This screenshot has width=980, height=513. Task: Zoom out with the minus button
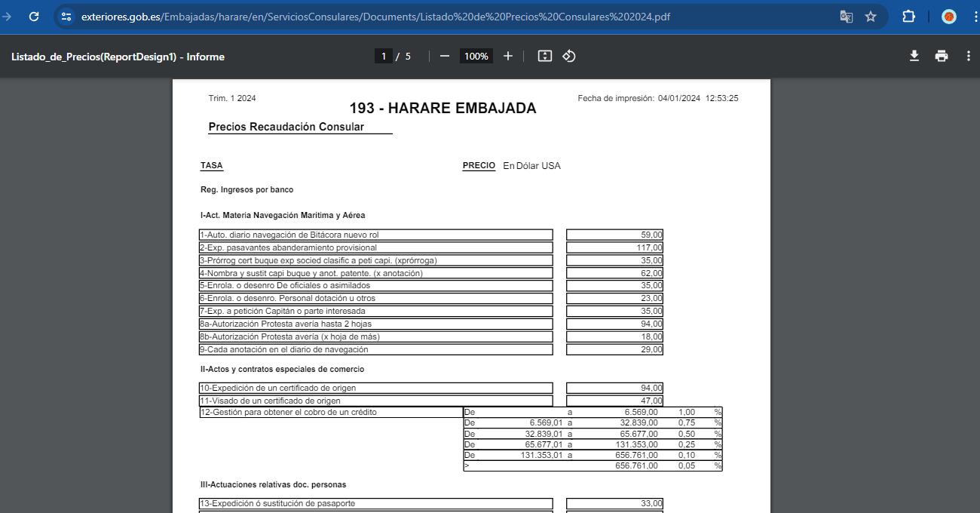tap(446, 55)
